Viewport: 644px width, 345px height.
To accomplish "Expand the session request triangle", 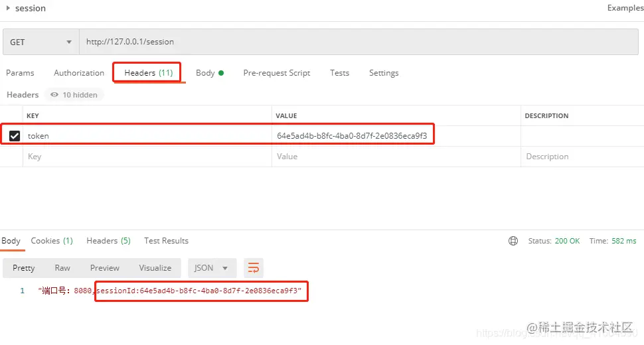I will coord(8,8).
